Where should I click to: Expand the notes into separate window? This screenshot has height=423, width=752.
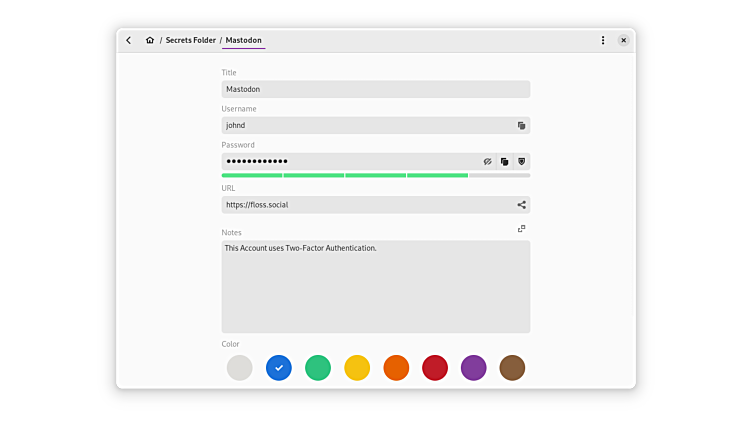521,229
